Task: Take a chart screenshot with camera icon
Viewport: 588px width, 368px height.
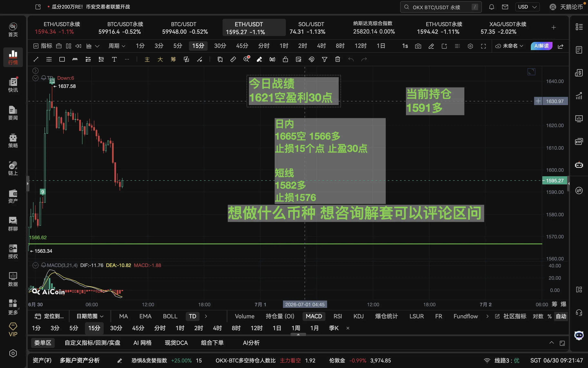Action: [x=418, y=46]
